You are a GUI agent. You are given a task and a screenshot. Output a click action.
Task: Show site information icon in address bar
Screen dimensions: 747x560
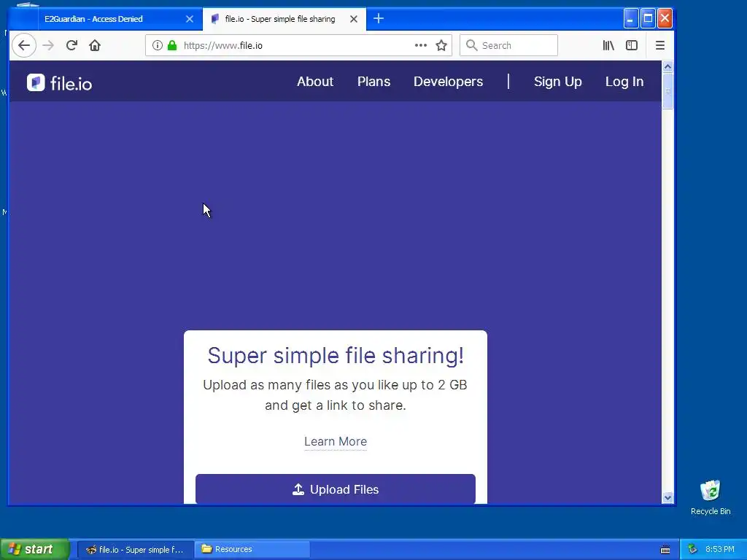click(x=158, y=45)
